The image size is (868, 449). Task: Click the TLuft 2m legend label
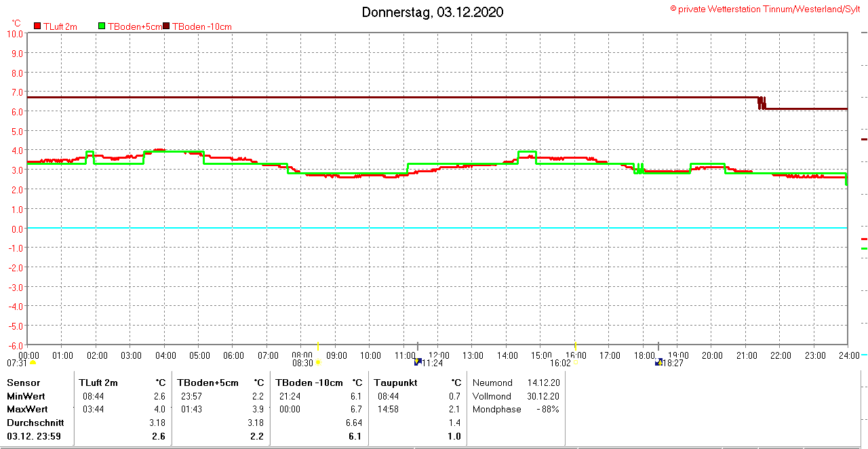coord(60,26)
